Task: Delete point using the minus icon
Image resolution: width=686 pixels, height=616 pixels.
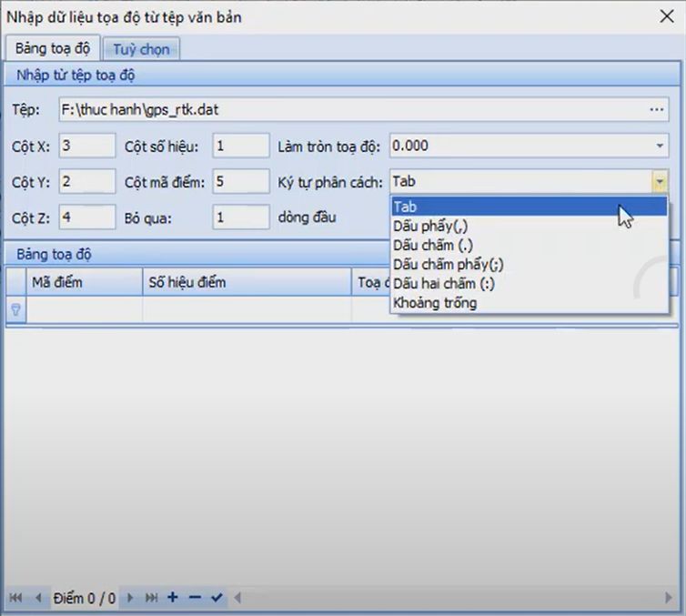Action: click(x=194, y=598)
